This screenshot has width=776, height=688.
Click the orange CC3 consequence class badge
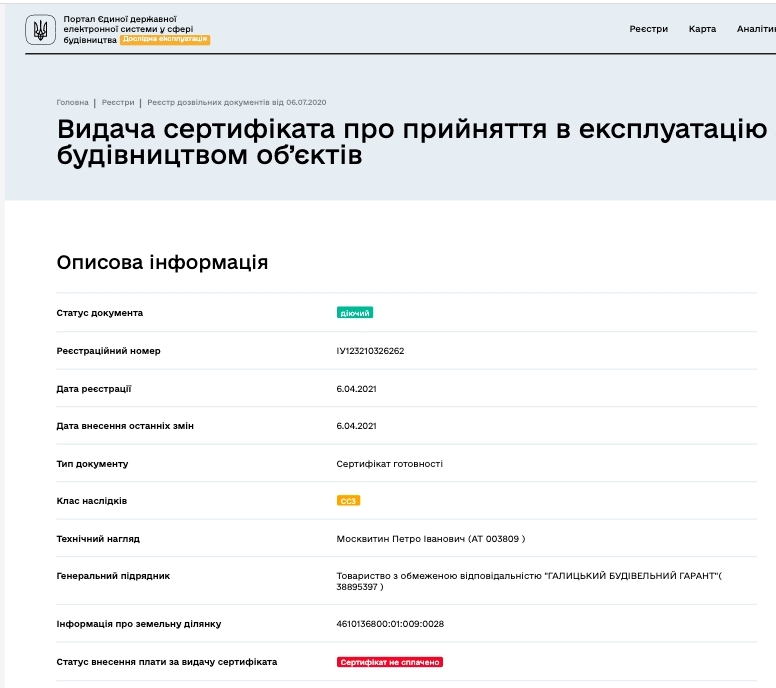pos(348,501)
